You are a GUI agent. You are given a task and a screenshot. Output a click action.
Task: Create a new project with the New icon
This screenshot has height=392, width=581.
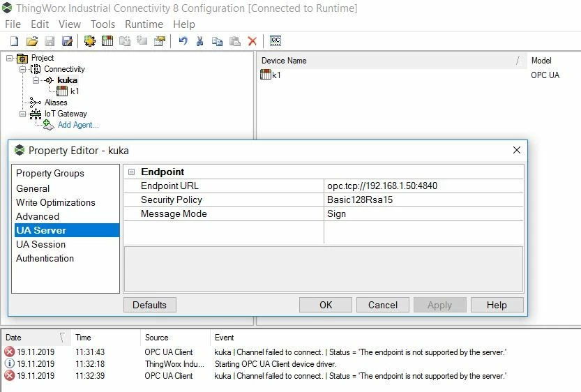click(15, 40)
